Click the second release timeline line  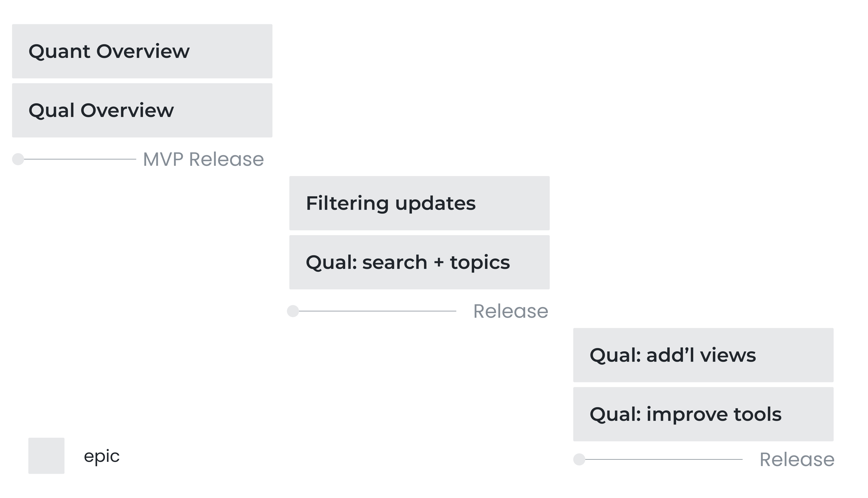pos(377,311)
